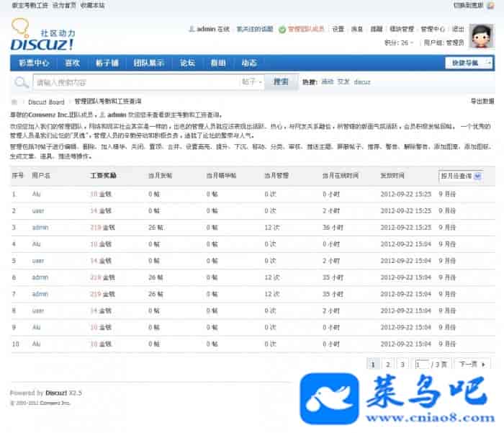Click the Discuz! logo
Image resolution: width=504 pixels, height=433 pixels.
[x=42, y=35]
